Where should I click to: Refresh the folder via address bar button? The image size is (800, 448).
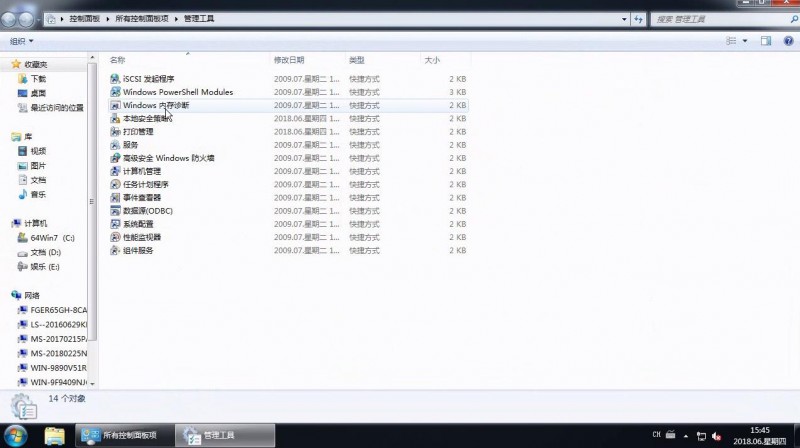pyautogui.click(x=638, y=19)
